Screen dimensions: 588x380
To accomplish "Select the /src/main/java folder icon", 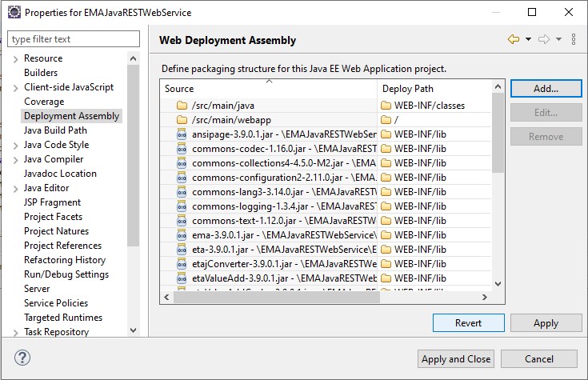I will click(182, 106).
